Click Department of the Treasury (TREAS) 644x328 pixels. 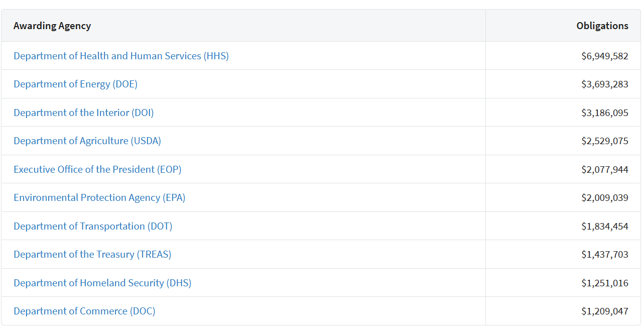92,254
